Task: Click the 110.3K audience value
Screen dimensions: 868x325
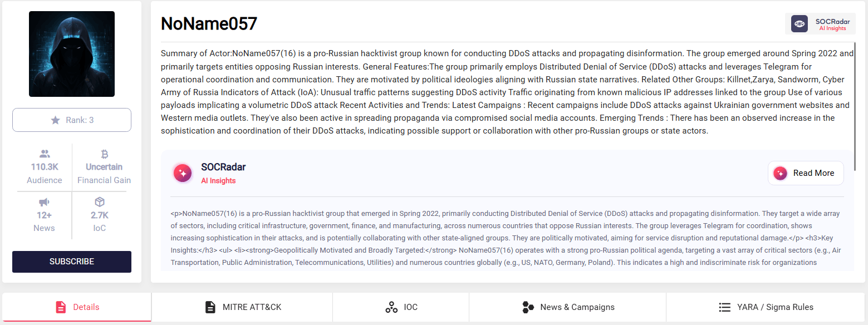Action: click(x=45, y=167)
